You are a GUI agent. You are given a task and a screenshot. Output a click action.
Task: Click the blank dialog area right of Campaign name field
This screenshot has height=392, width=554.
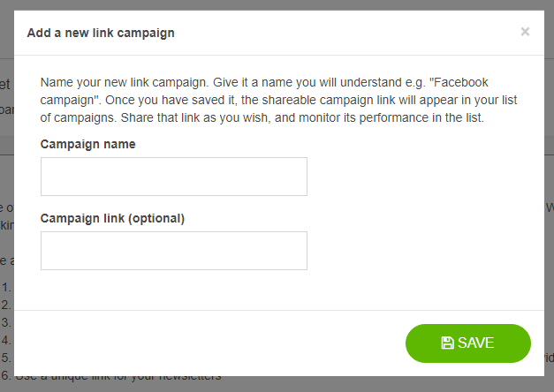[x=415, y=177]
